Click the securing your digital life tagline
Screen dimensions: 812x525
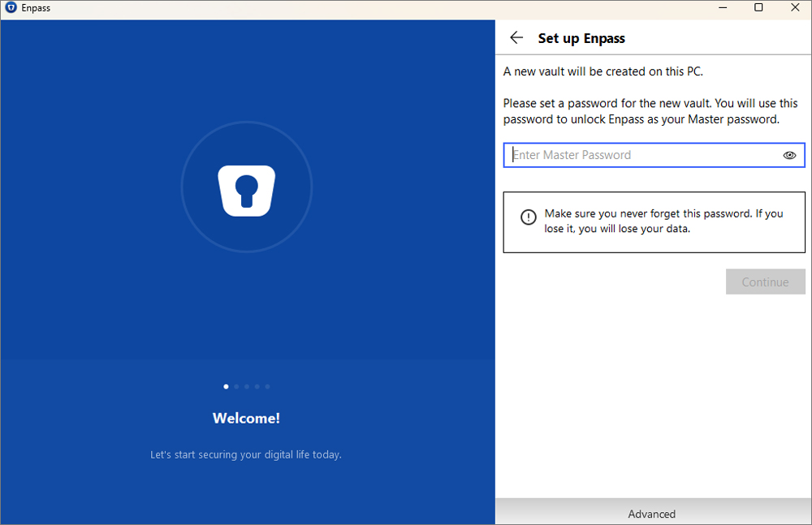(246, 454)
